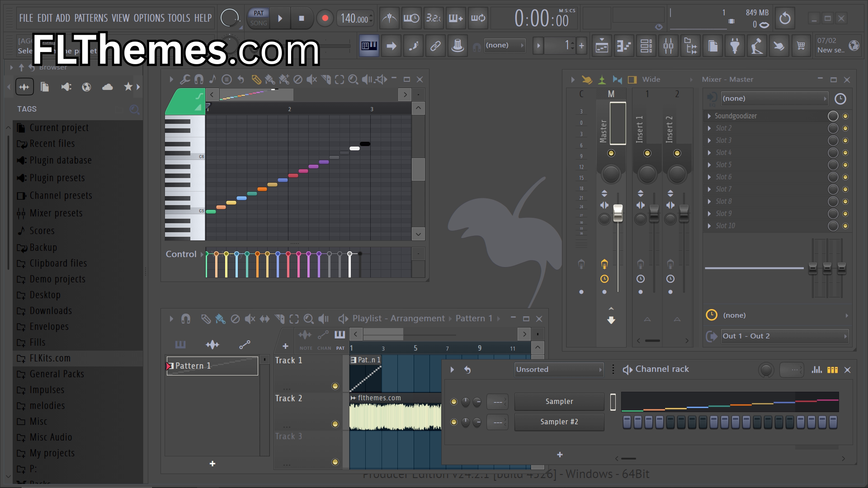Toggle the Soundgoodizer slot enable LED
Viewport: 868px width, 488px height.
845,116
